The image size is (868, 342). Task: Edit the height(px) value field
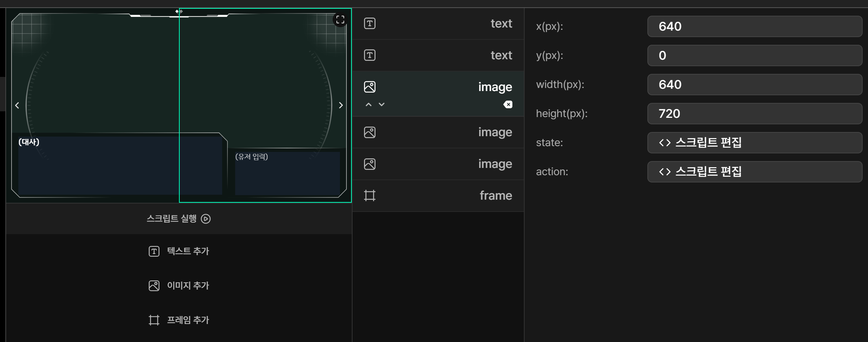754,114
